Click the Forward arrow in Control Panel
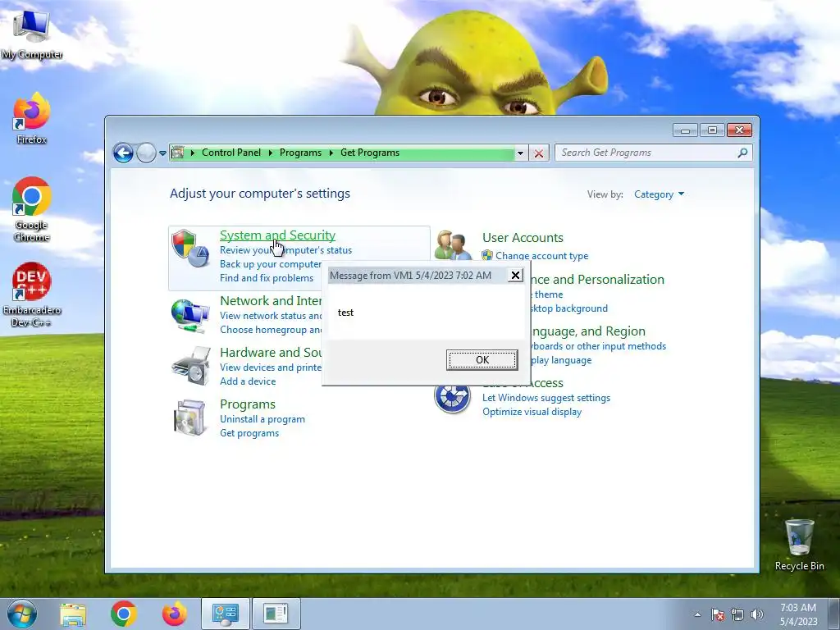 (146, 153)
